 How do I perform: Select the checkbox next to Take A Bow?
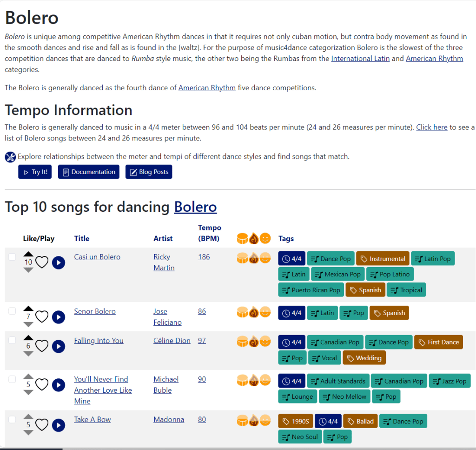pos(12,419)
